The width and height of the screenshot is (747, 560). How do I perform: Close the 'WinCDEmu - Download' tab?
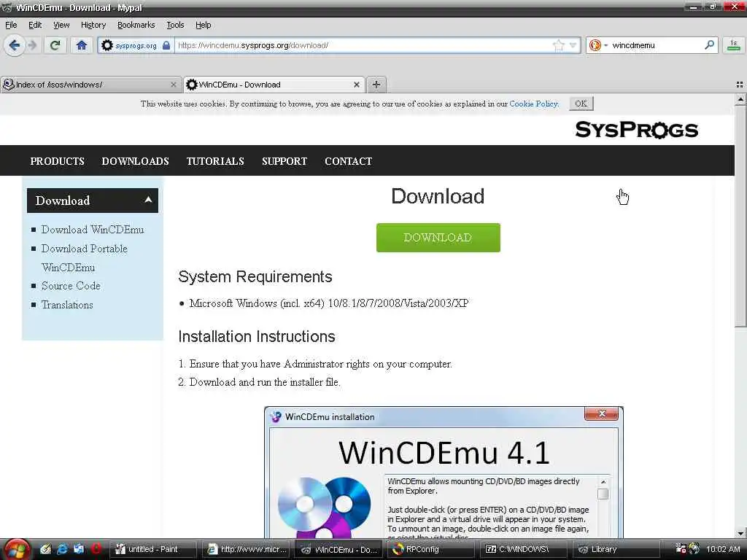pyautogui.click(x=356, y=85)
